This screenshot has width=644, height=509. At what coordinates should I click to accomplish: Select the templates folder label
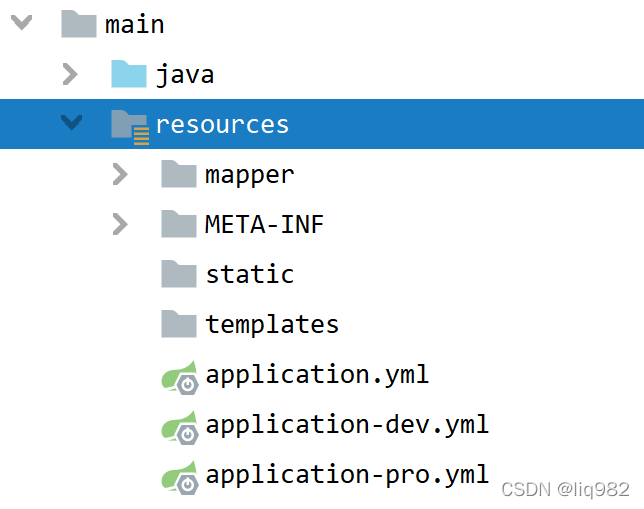pyautogui.click(x=272, y=325)
